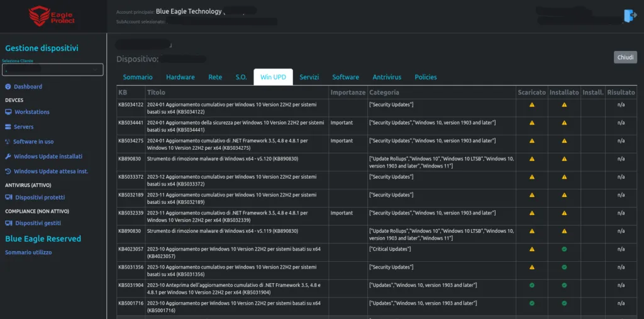
Task: Open Sommario utilizzo link
Action: point(28,252)
